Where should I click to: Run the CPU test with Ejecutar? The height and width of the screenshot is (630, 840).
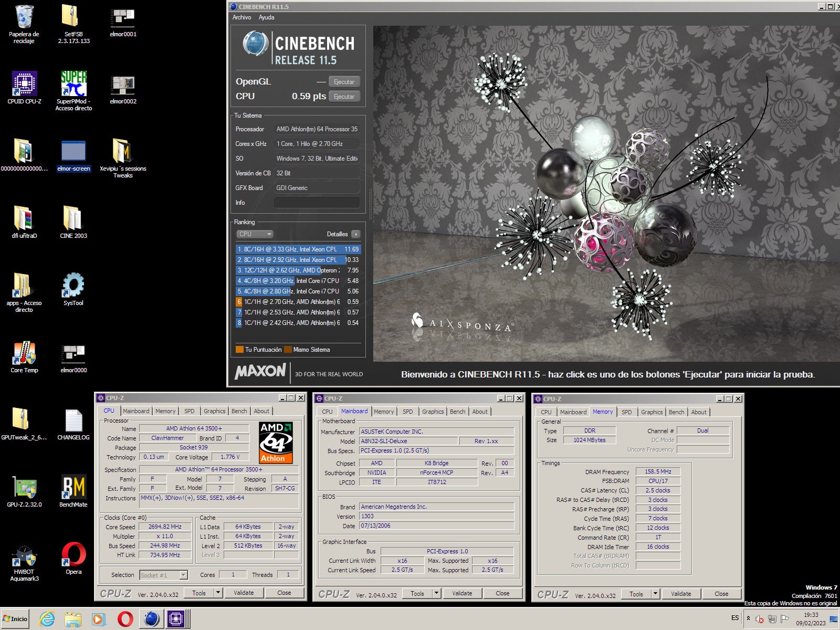(344, 97)
